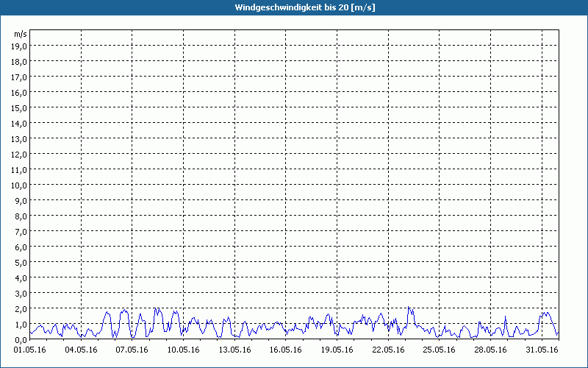Select the 5,0 y-axis label
Screen dimensions: 588x368
click(21, 263)
